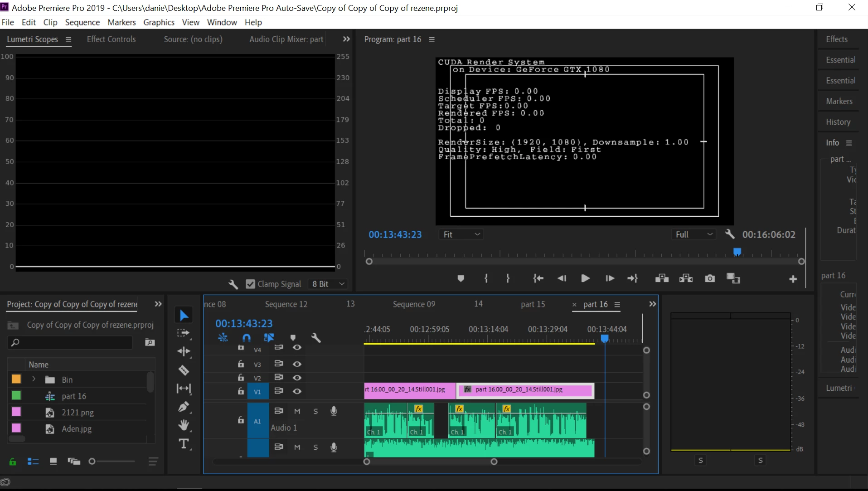Switch to the Sequence 12 tab

pyautogui.click(x=286, y=304)
